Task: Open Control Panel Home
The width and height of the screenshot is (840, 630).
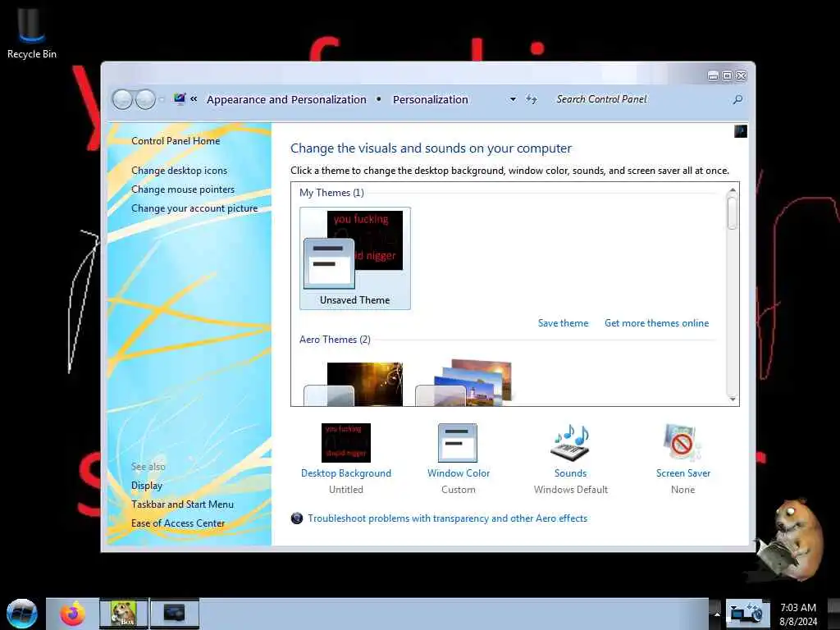Action: tap(176, 141)
